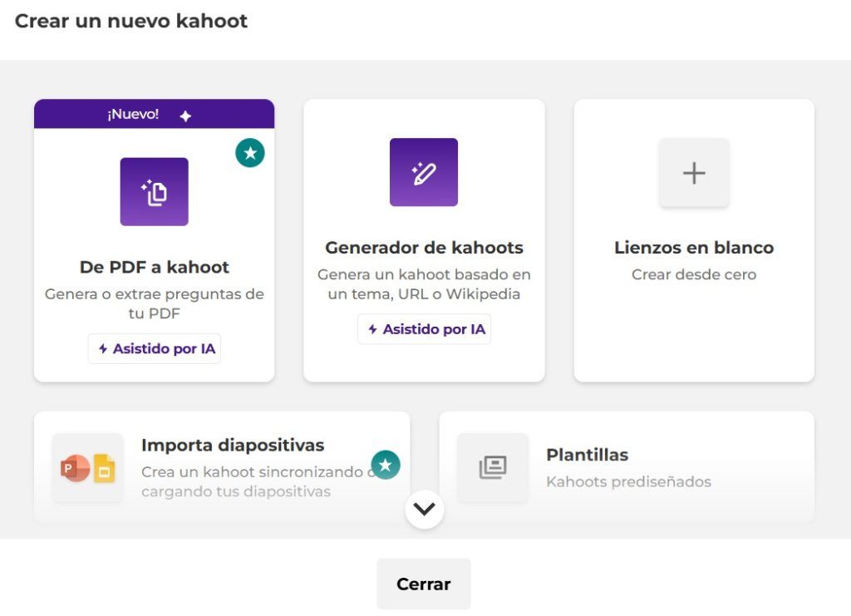Viewport: 851px width, 616px height.
Task: Expand more options with the down chevron
Action: (x=425, y=509)
